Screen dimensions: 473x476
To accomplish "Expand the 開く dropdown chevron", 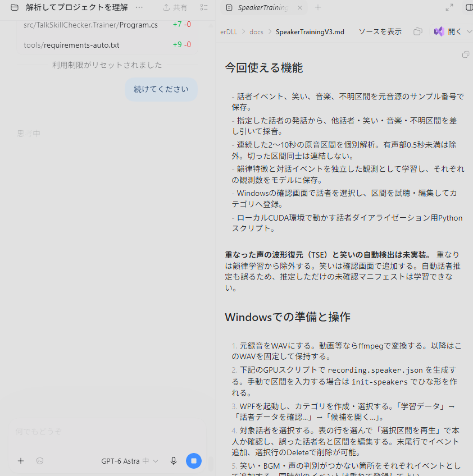I will click(x=469, y=31).
